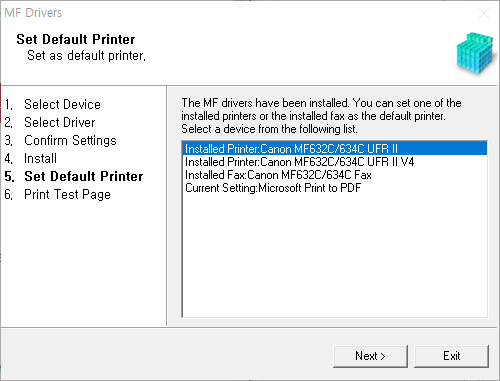
Task: Click the Next button
Action: pyautogui.click(x=370, y=356)
